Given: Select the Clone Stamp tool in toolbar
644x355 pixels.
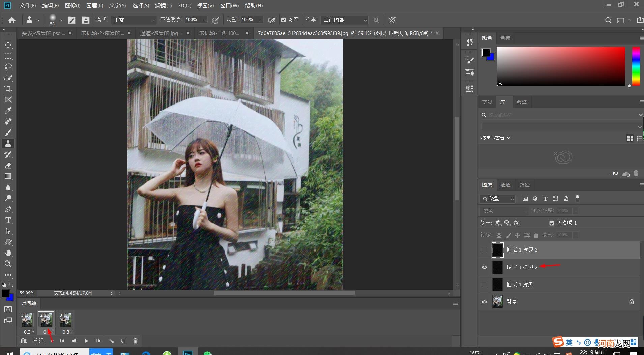Looking at the screenshot, I should click(x=8, y=143).
